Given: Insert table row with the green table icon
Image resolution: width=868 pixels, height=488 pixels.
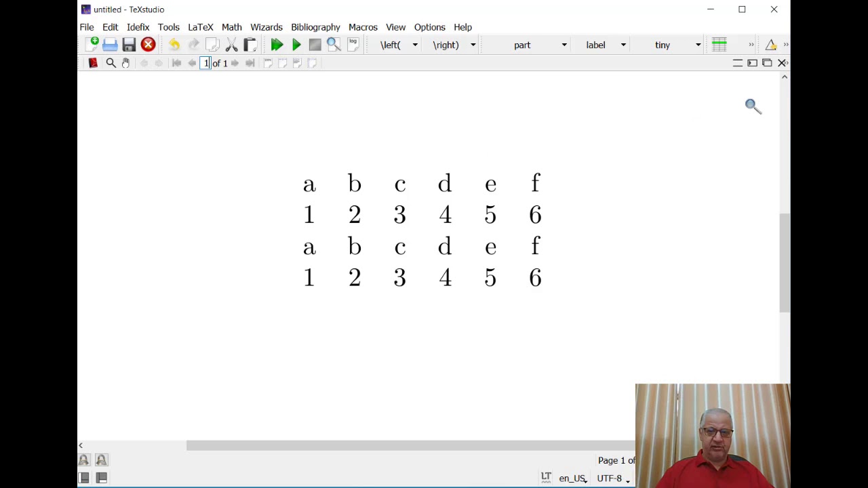Looking at the screenshot, I should tap(719, 45).
